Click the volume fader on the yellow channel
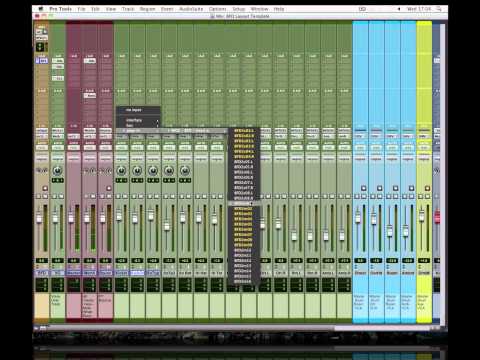The height and width of the screenshot is (360, 480). click(x=421, y=216)
